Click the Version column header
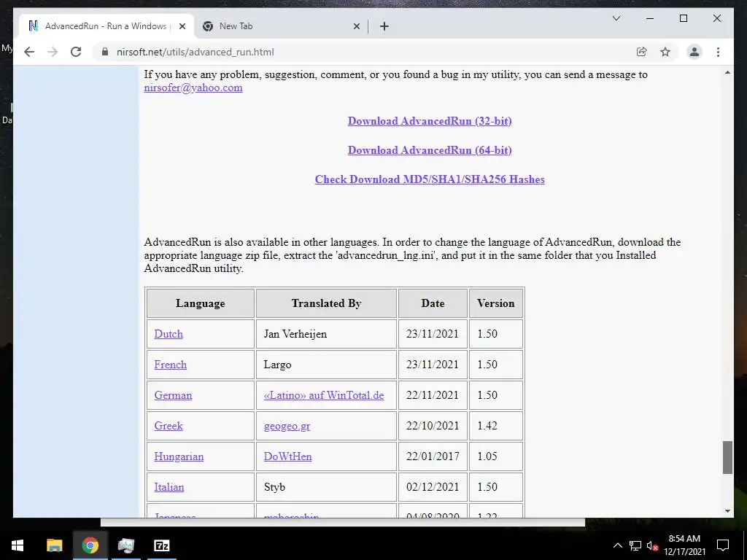 496,303
